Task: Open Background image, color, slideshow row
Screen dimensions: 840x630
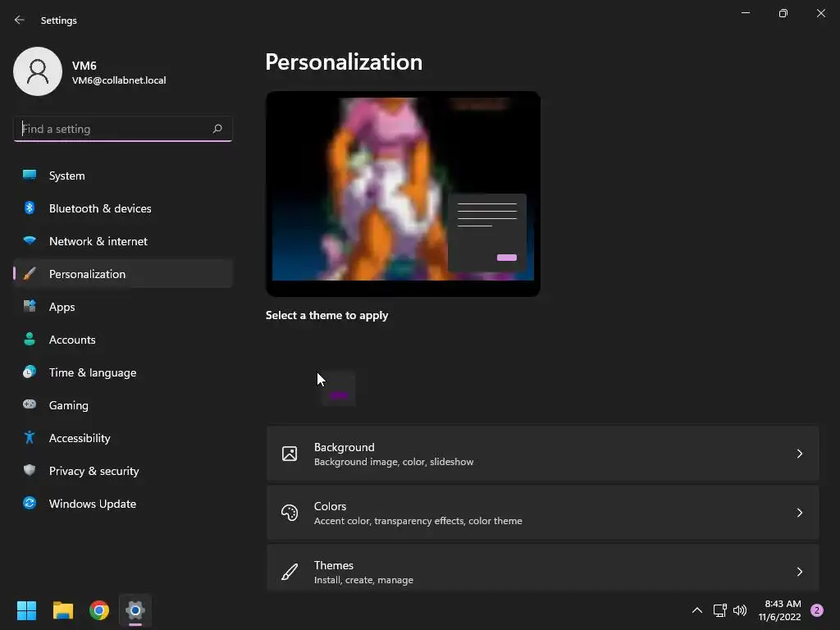Action: 543,454
